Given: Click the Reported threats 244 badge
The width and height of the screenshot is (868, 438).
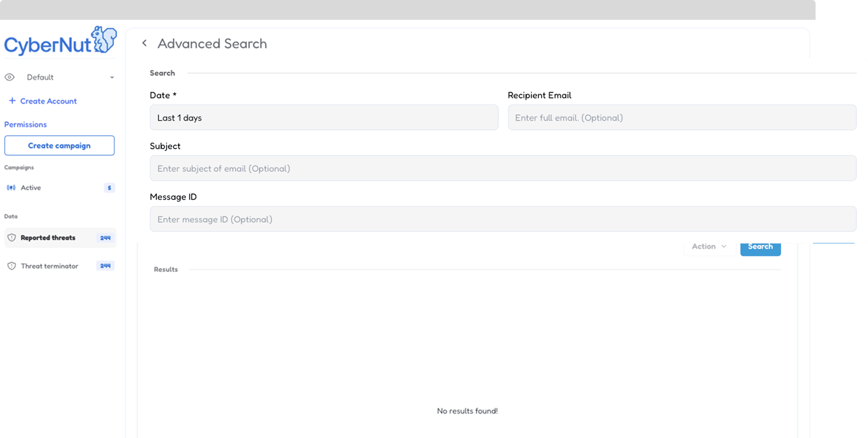Looking at the screenshot, I should pos(105,238).
